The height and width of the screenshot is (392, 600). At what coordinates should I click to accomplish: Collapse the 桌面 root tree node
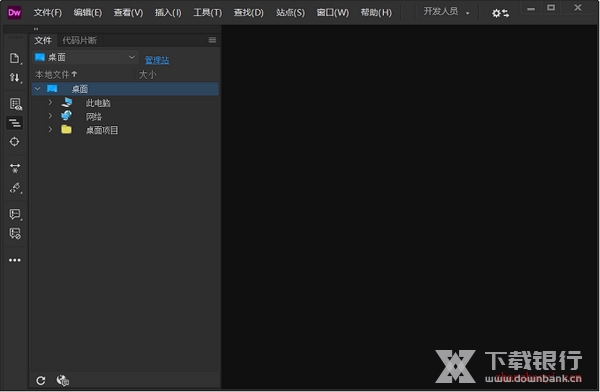(38, 89)
